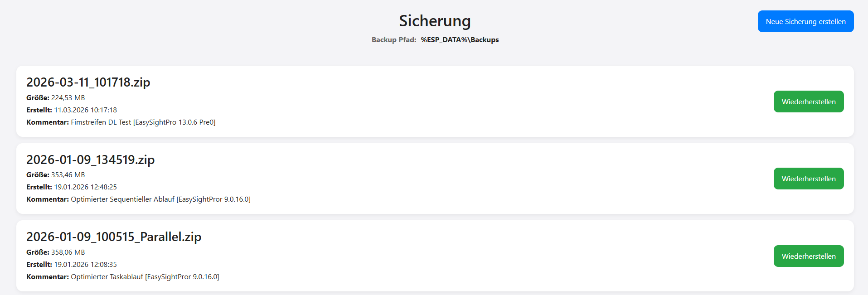Click the 353,46 MB size value
The image size is (868, 295).
tap(68, 175)
